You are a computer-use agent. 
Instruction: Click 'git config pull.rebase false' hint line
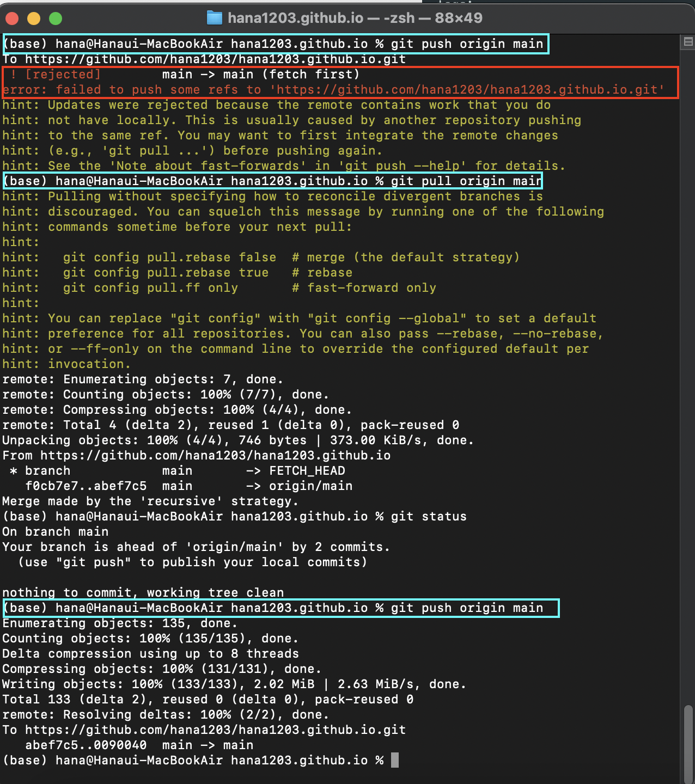(x=261, y=257)
